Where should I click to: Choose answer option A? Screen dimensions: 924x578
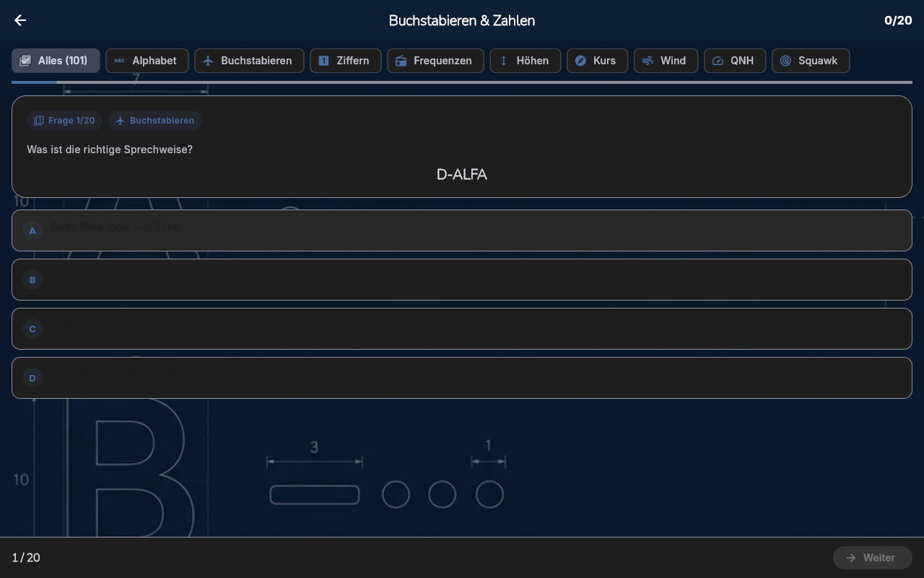pyautogui.click(x=462, y=230)
